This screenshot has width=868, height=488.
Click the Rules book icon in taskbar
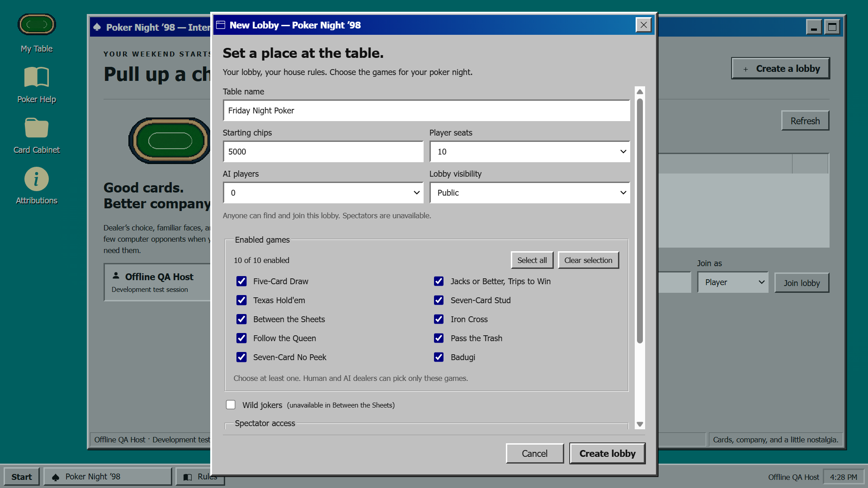click(x=188, y=477)
